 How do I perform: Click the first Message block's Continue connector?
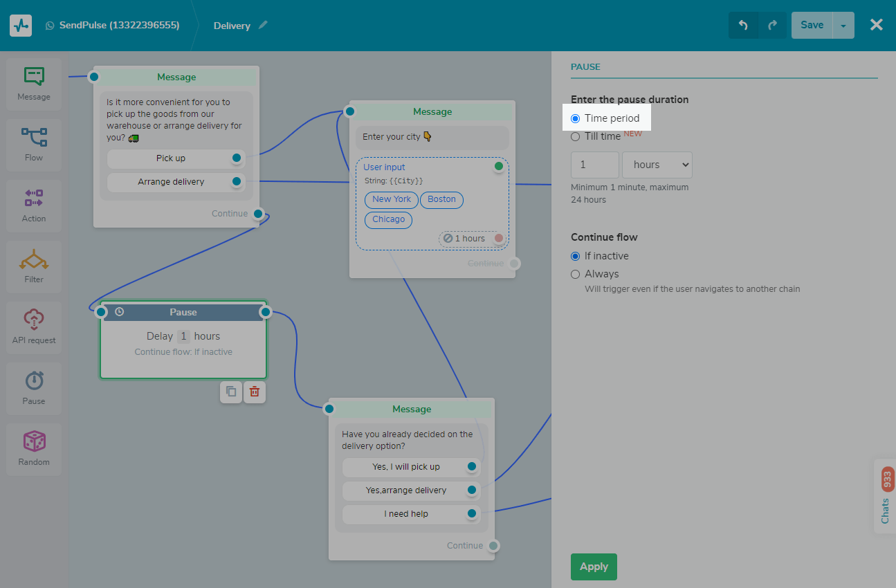pyautogui.click(x=258, y=214)
